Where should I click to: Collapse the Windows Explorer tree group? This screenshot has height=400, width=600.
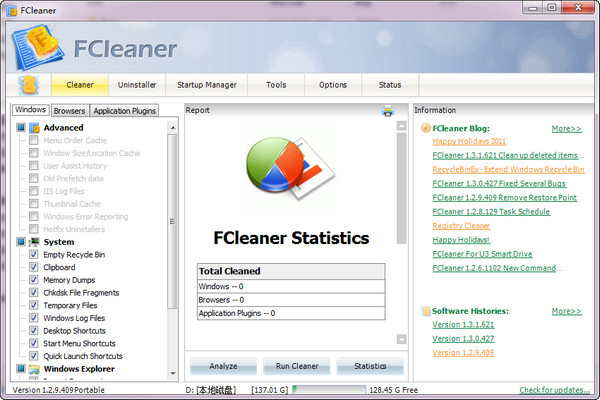(21, 369)
